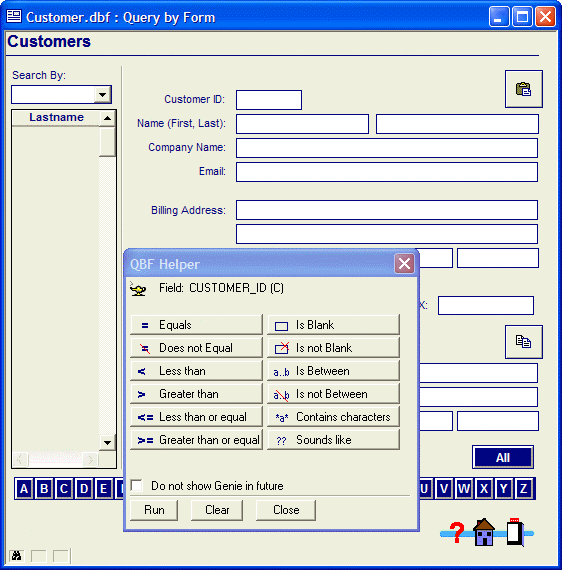Click the genie lamp icon in QBF Helper
Image resolution: width=562 pixels, height=570 pixels.
point(138,289)
